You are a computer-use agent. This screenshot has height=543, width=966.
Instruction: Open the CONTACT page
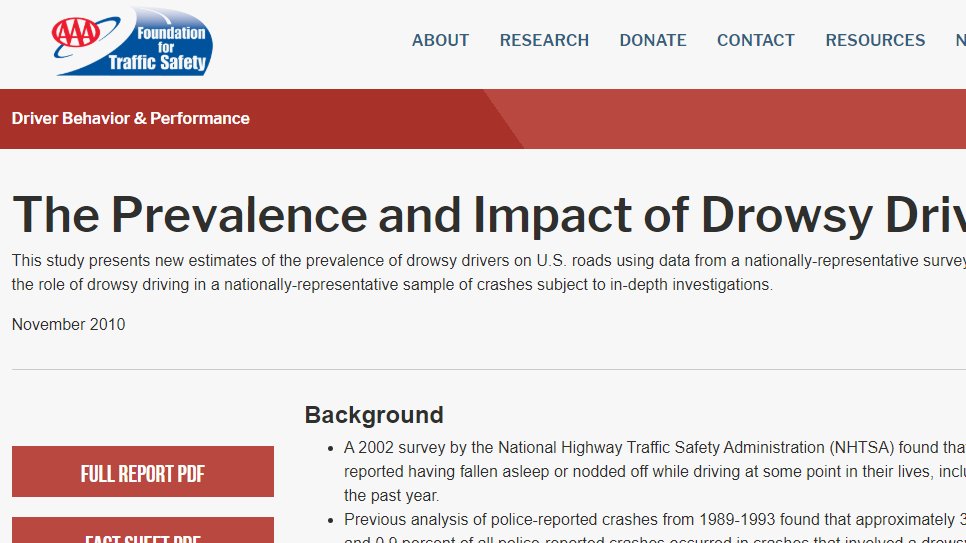(756, 41)
